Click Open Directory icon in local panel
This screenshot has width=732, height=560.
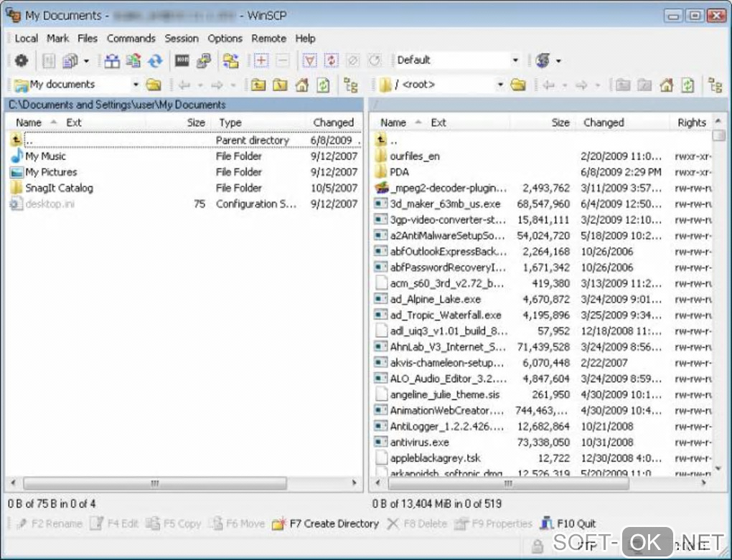[x=154, y=85]
